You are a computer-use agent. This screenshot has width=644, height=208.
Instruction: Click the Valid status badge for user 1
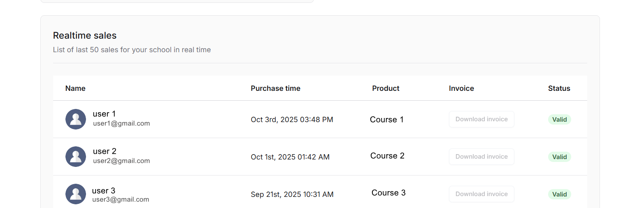click(x=559, y=120)
